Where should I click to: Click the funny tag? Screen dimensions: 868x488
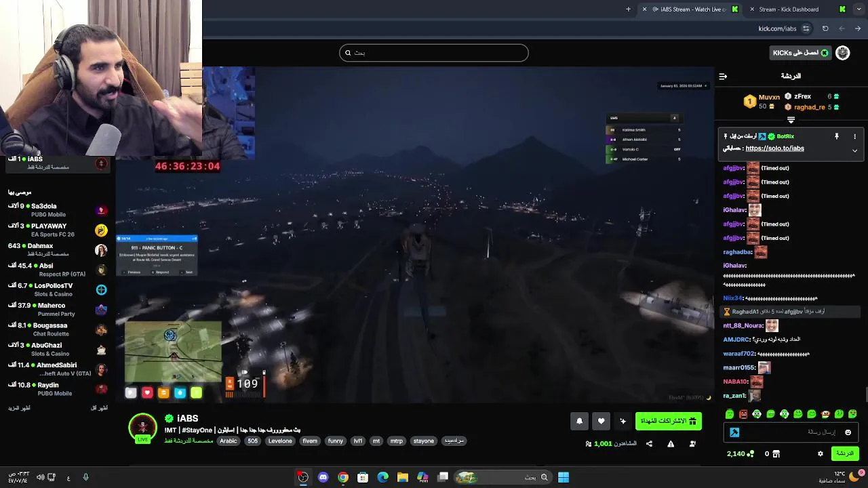point(336,441)
